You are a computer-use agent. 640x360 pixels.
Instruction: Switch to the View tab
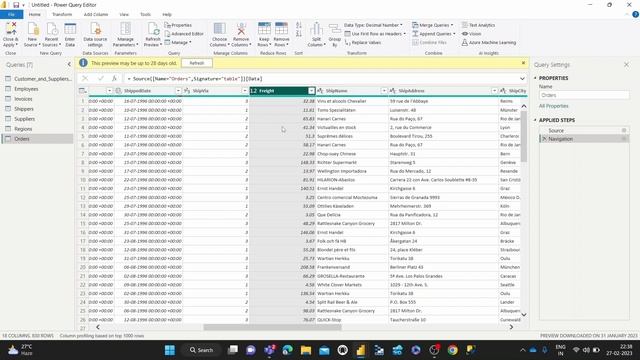coord(124,14)
